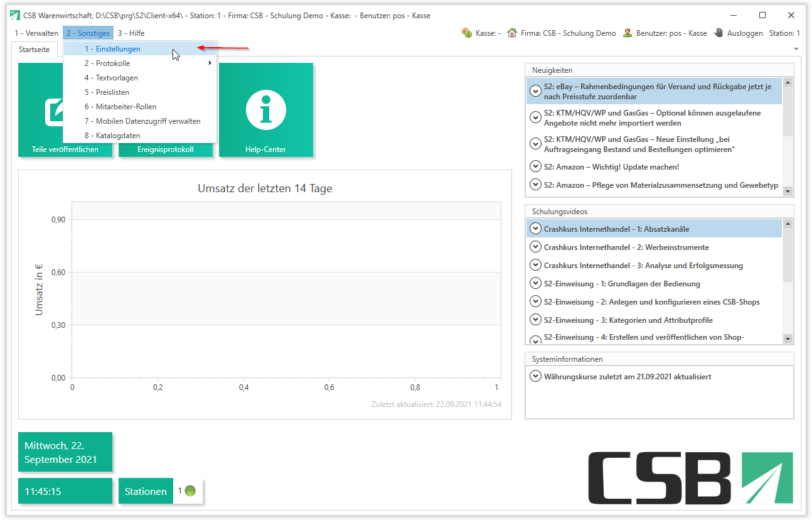Click the Zuletzt aktualisiert timestamp text
This screenshot has width=812, height=520.
point(436,404)
